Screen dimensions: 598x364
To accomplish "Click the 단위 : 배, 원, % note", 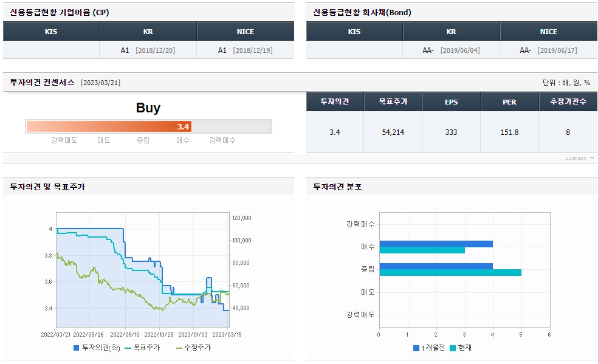I will [567, 83].
